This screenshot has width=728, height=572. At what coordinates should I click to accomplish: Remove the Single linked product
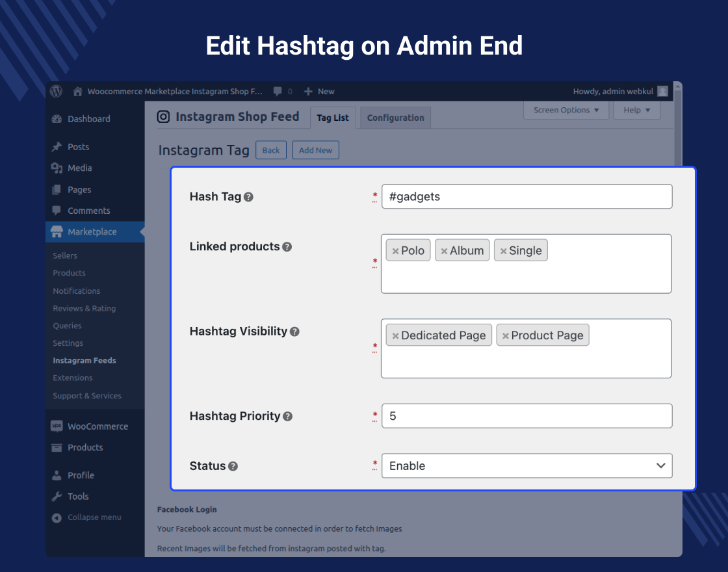coord(503,251)
